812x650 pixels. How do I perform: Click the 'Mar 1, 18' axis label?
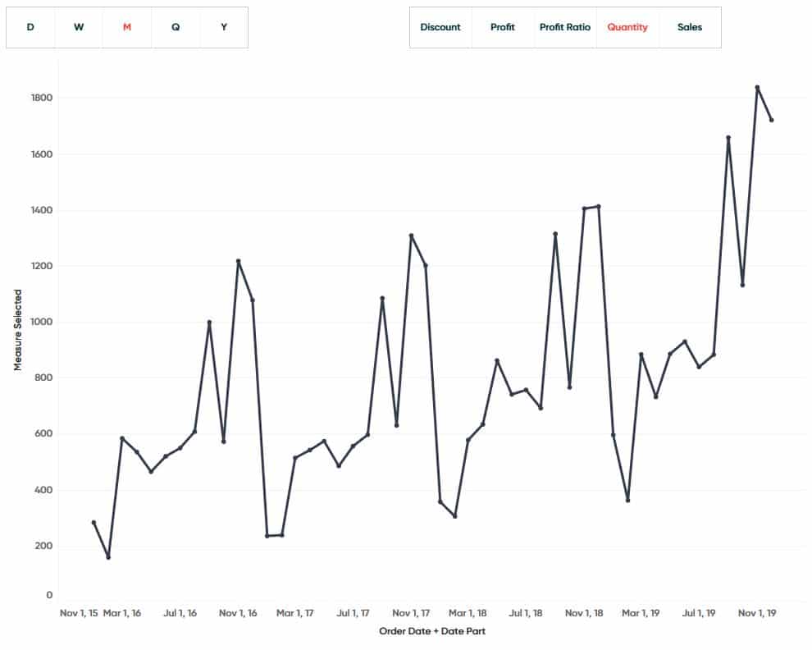click(x=468, y=613)
